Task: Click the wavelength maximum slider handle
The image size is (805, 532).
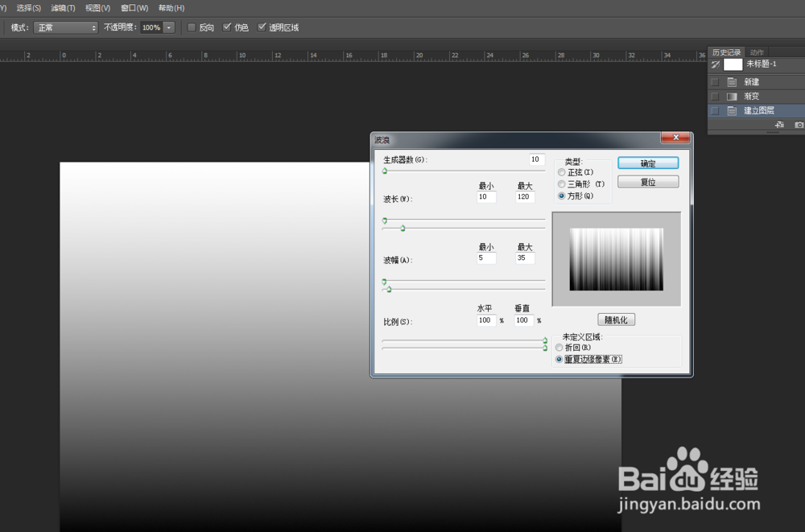Action: pyautogui.click(x=403, y=228)
